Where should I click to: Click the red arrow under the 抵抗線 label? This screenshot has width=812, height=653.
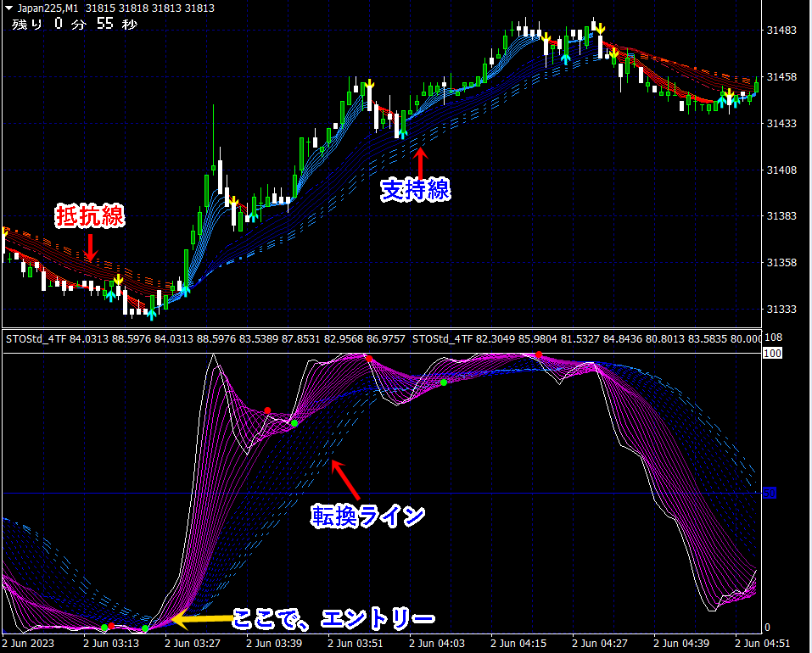point(90,248)
